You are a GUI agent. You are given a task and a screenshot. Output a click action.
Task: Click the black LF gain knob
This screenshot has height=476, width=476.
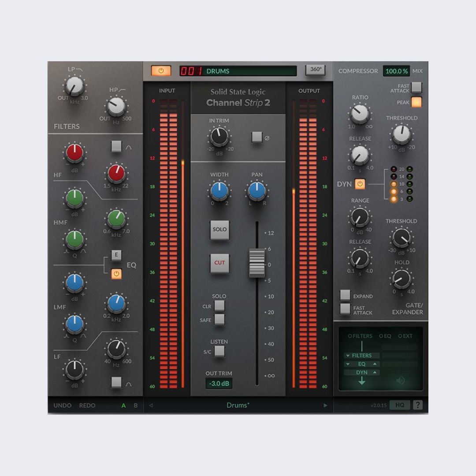pos(74,369)
